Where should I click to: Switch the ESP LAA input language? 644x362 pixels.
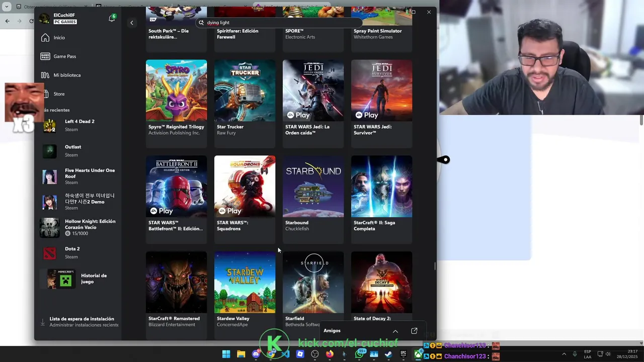(588, 354)
